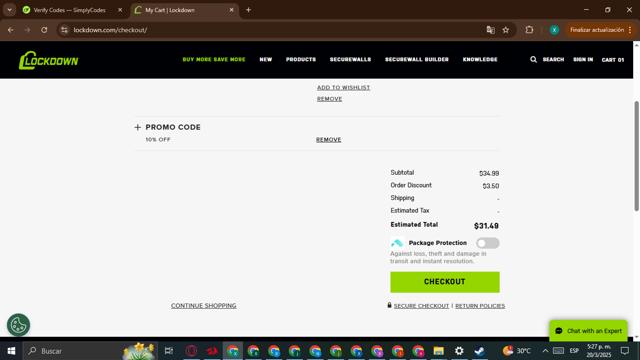
Task: Open Settings gear from taskbar
Action: [x=459, y=351]
